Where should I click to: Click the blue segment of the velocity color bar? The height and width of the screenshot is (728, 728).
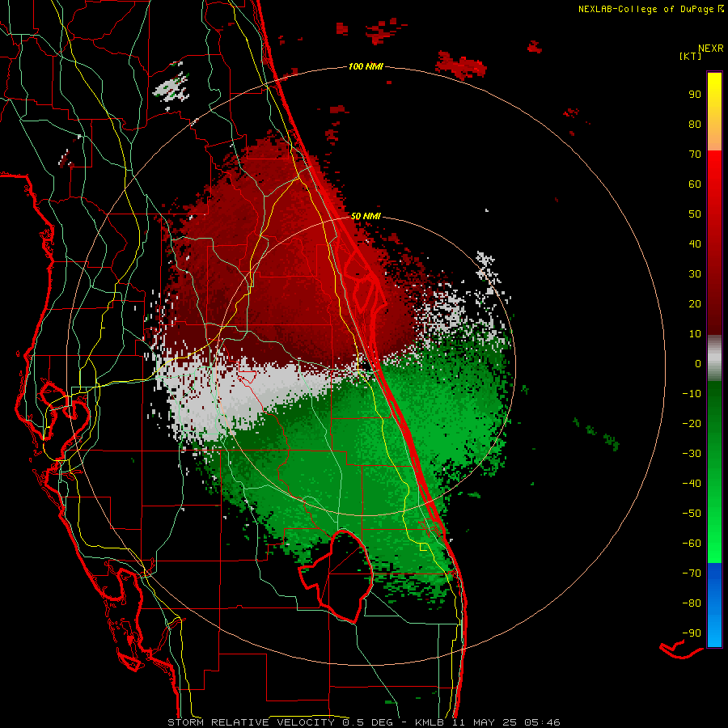pyautogui.click(x=714, y=605)
